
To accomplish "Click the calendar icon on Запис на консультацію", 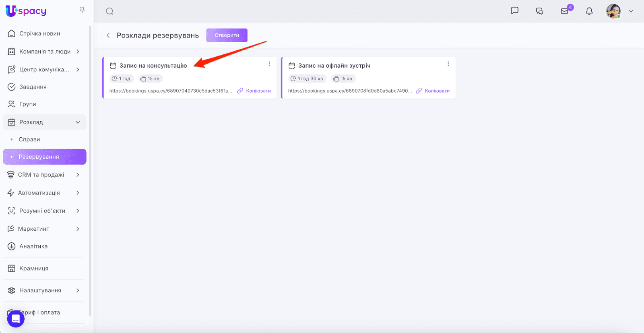I will click(x=113, y=66).
